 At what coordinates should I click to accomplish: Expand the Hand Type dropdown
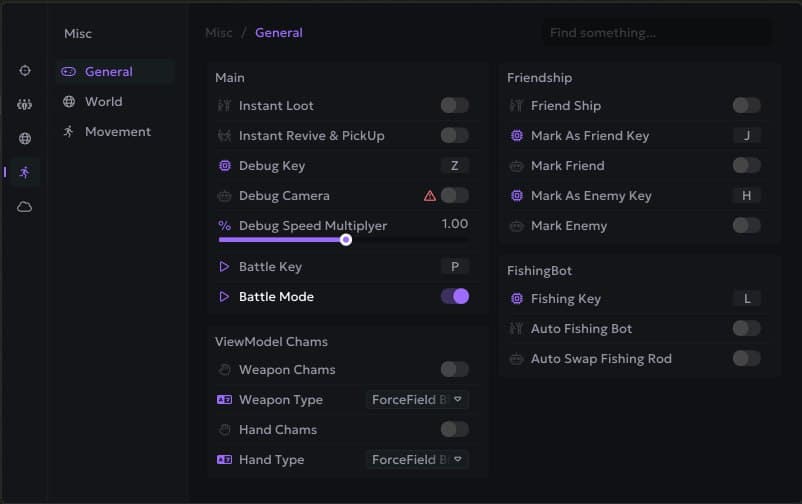pos(417,460)
